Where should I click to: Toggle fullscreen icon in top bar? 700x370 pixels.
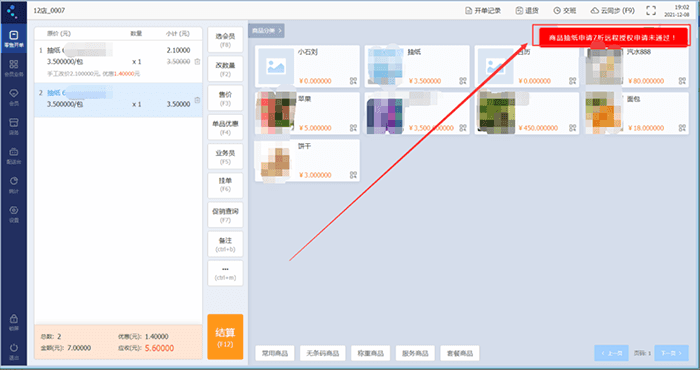(651, 11)
